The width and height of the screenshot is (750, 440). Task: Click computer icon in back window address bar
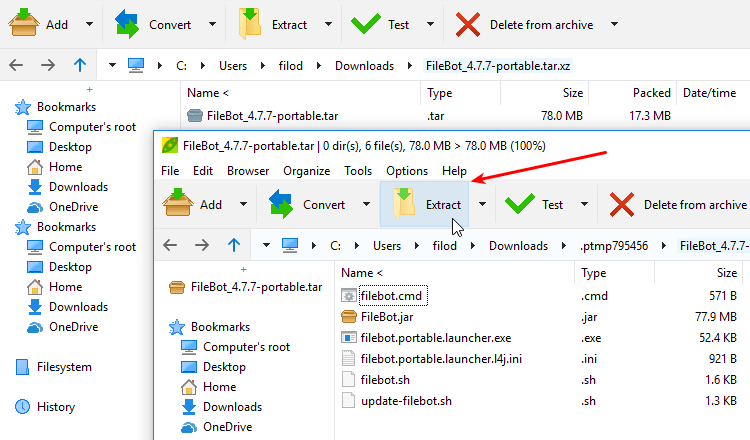pyautogui.click(x=136, y=66)
